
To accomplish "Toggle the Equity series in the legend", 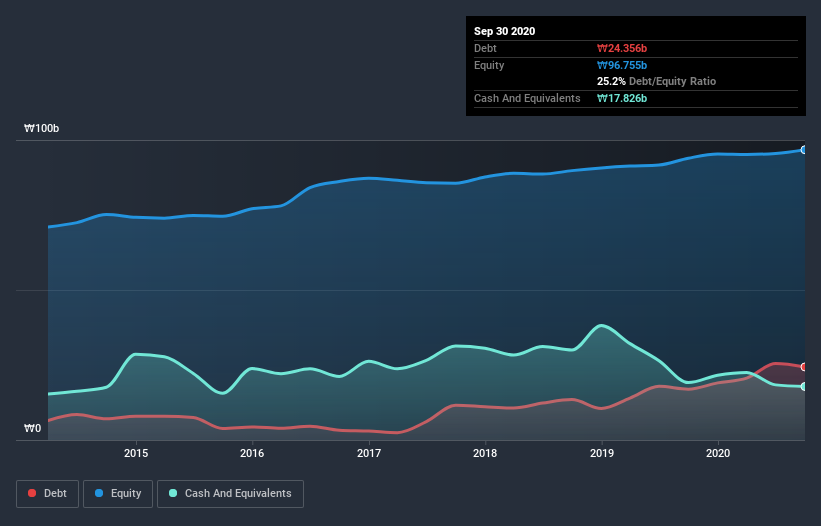I will 118,493.
